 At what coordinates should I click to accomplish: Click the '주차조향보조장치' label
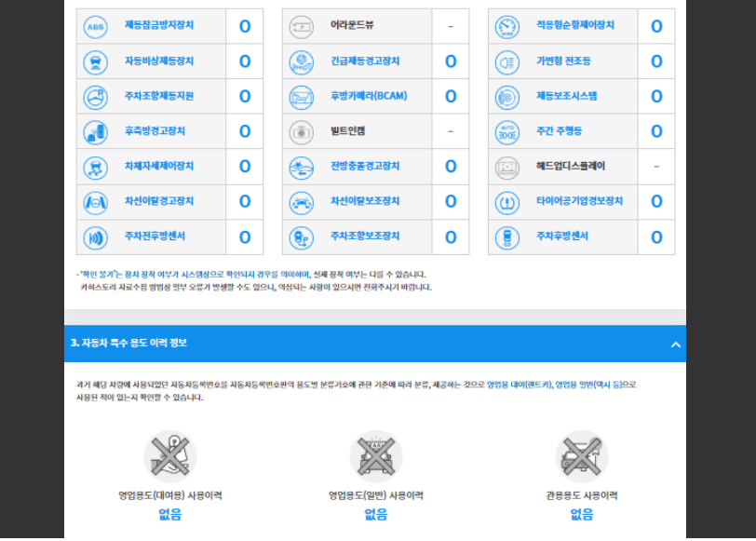click(365, 237)
